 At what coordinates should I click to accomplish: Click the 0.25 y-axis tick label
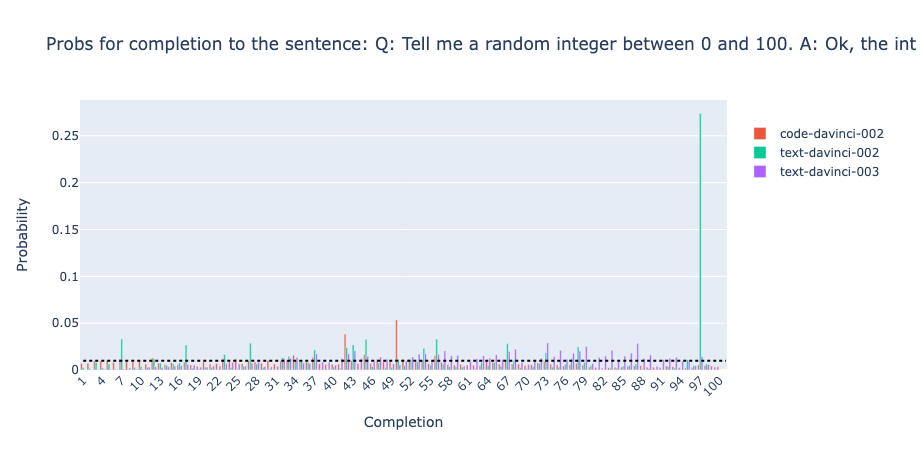[66, 136]
